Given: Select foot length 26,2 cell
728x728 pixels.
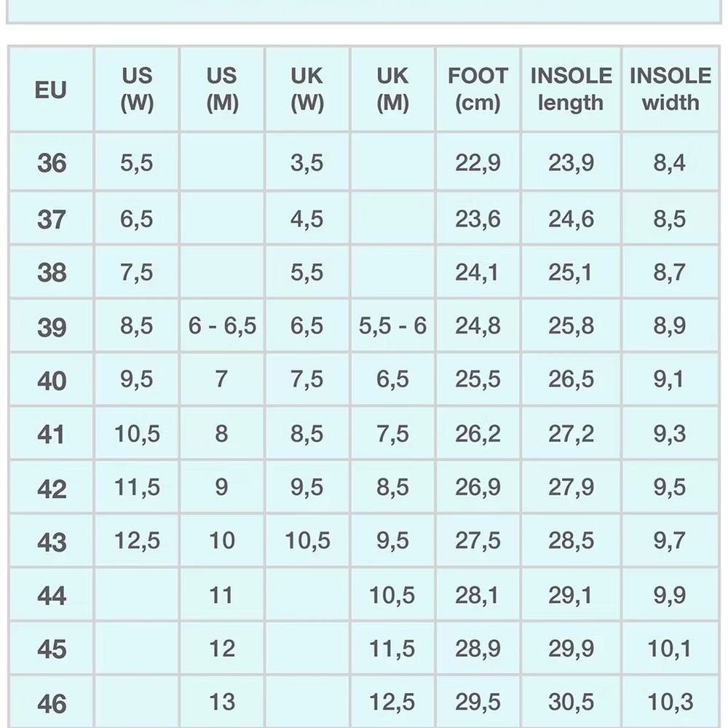Looking at the screenshot, I should pos(478,434).
